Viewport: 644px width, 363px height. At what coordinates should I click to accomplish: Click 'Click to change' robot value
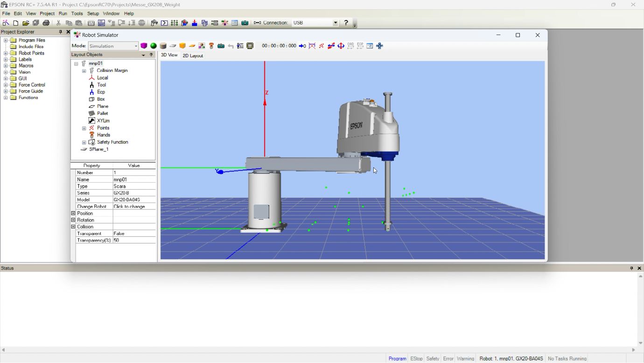[134, 206]
